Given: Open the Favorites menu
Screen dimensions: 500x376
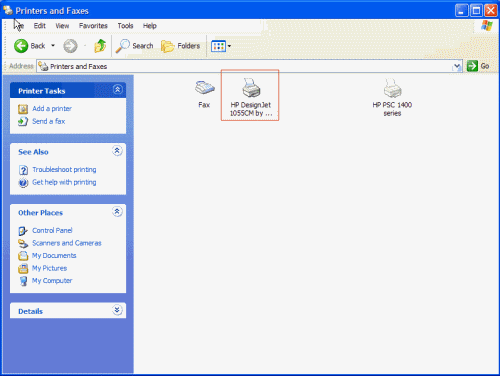Looking at the screenshot, I should pos(93,26).
